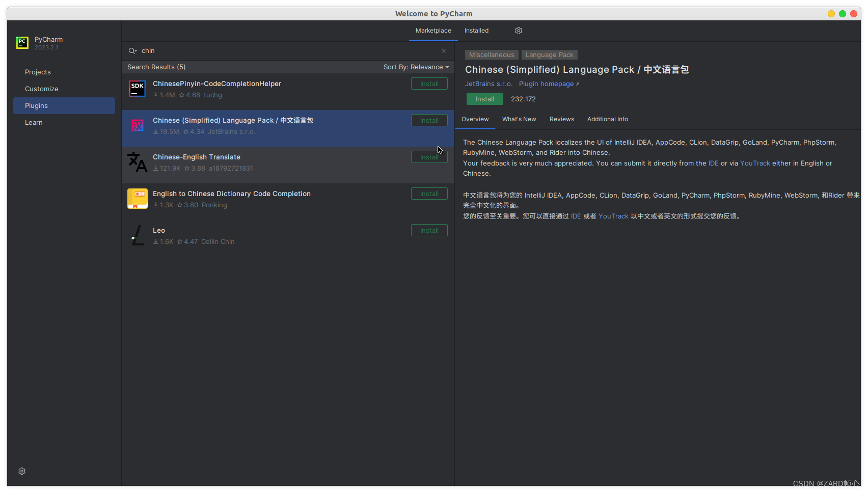Click the yellow window button in the title bar

point(831,14)
